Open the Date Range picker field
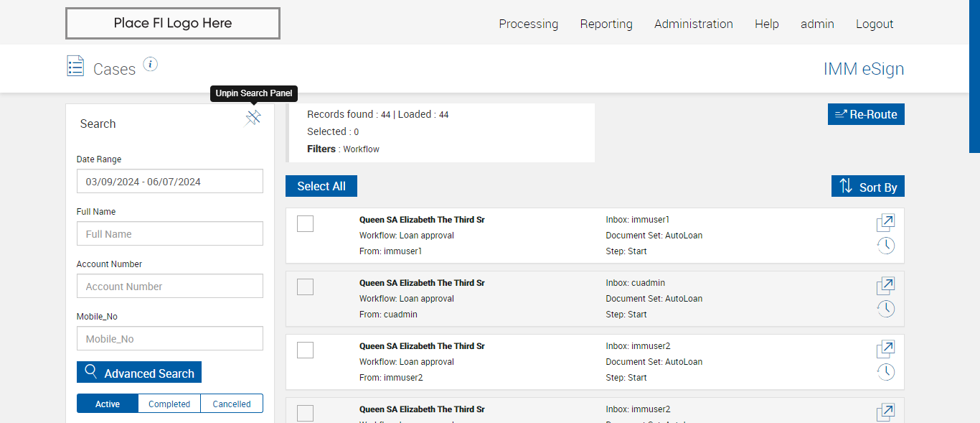 pyautogui.click(x=170, y=182)
